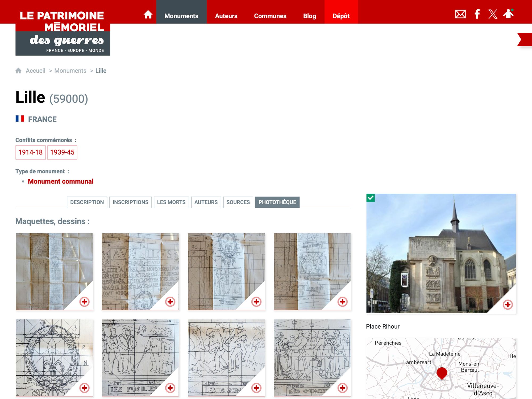Follow the Monument communal link
Screen dimensions: 532x399
61,181
